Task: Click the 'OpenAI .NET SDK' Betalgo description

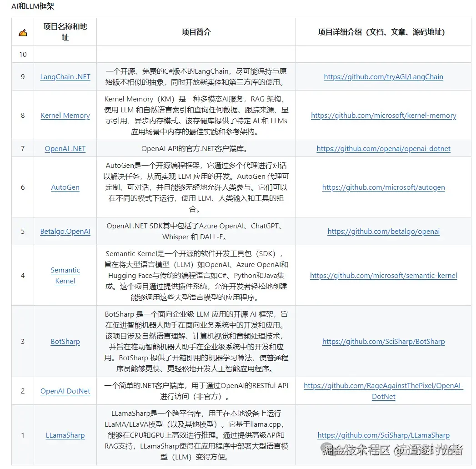Action: 196,232
